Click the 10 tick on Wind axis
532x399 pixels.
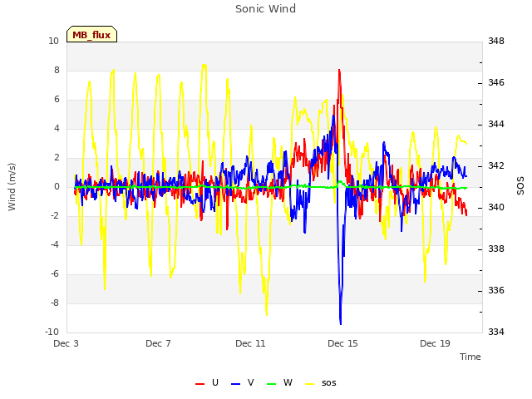tap(53, 41)
